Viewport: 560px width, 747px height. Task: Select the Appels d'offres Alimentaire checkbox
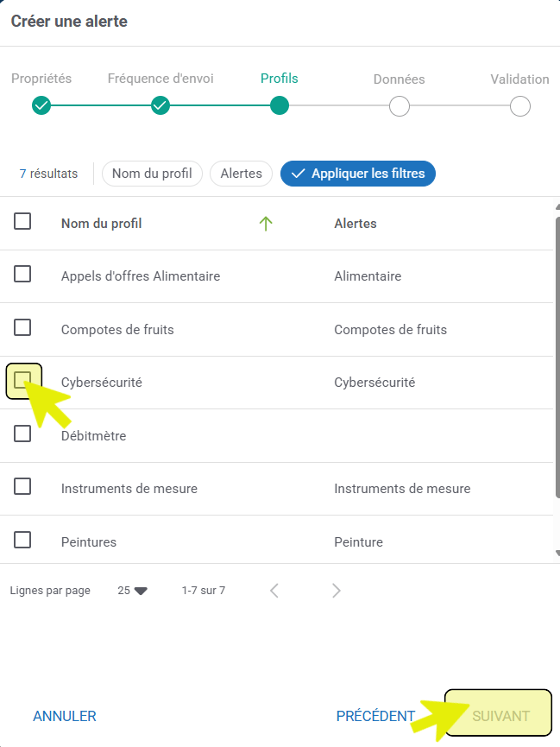tap(23, 275)
